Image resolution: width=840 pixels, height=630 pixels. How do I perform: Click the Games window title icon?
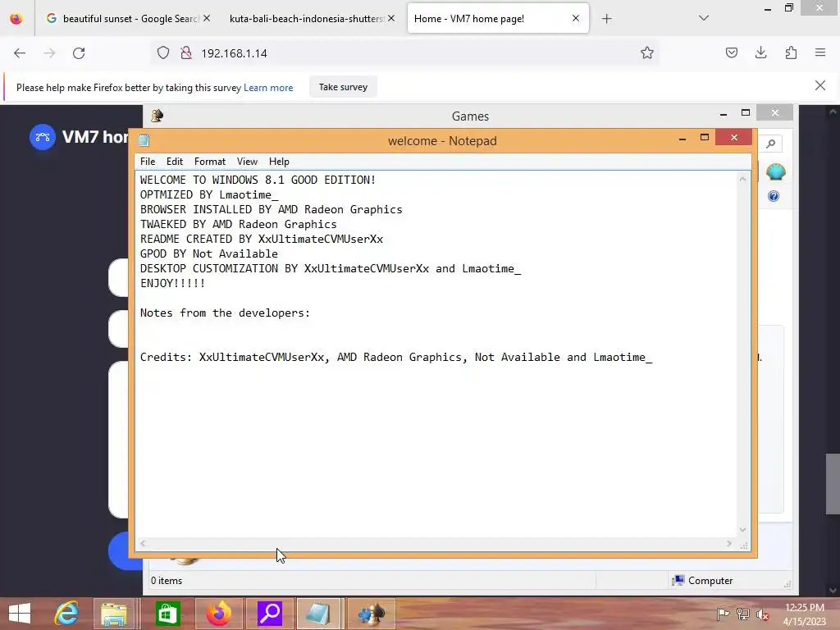[x=157, y=115]
